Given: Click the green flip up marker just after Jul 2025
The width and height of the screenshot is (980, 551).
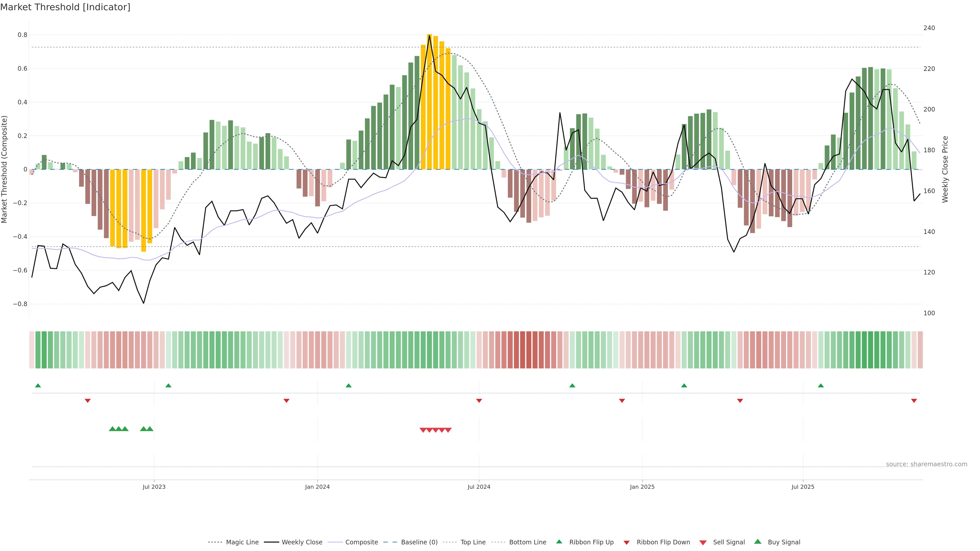Looking at the screenshot, I should coord(820,386).
